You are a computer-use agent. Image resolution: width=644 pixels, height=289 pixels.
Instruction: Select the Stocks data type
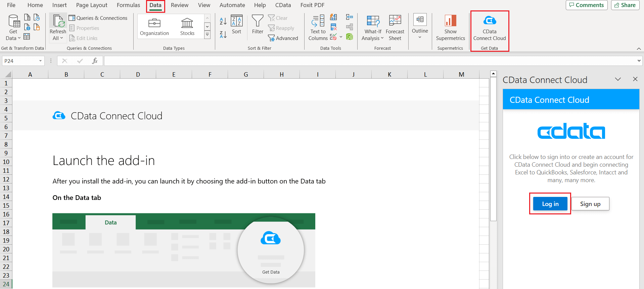tap(187, 26)
